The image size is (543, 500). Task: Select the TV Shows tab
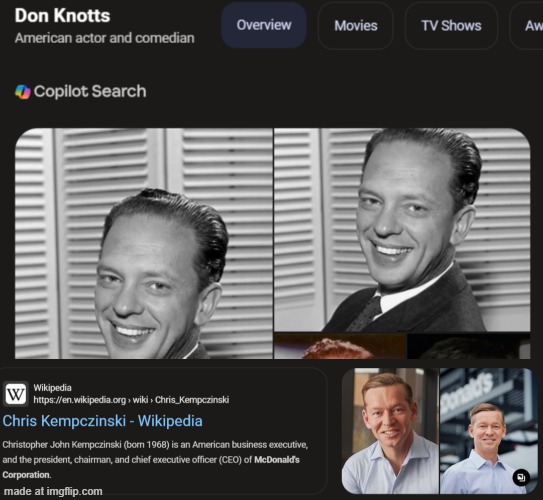click(x=451, y=26)
